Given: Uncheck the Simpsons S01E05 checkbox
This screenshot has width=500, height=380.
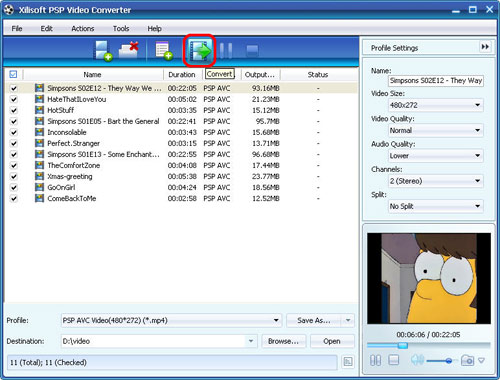Looking at the screenshot, I should tap(14, 121).
